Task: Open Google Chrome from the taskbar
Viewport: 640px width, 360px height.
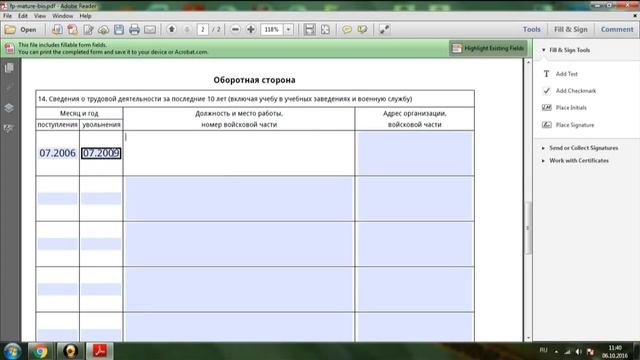Action: (40, 351)
